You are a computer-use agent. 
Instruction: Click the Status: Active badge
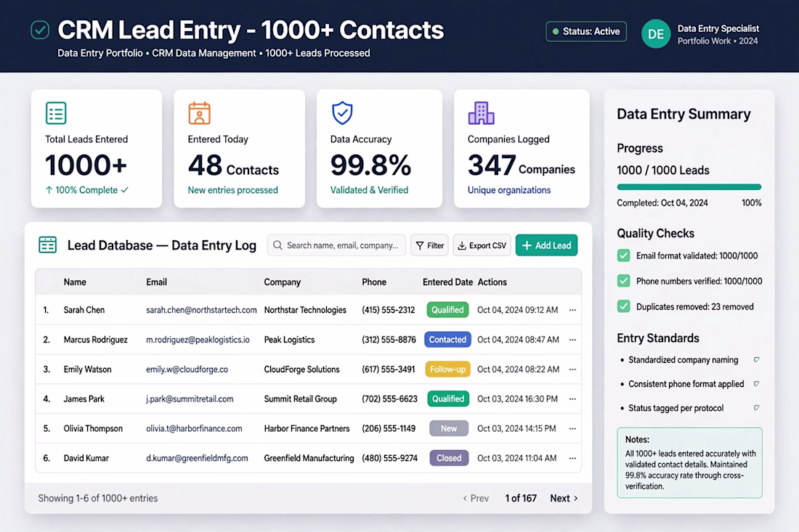click(x=586, y=31)
